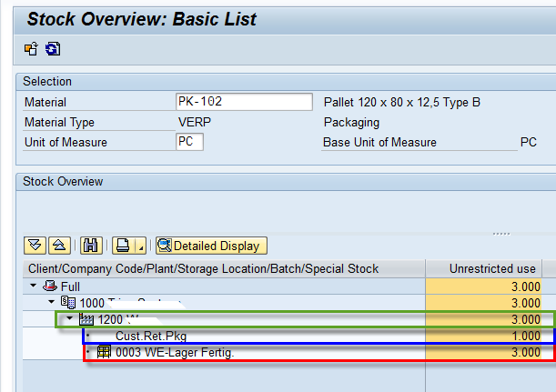
Task: Collapse the Full client node
Action: (x=34, y=286)
